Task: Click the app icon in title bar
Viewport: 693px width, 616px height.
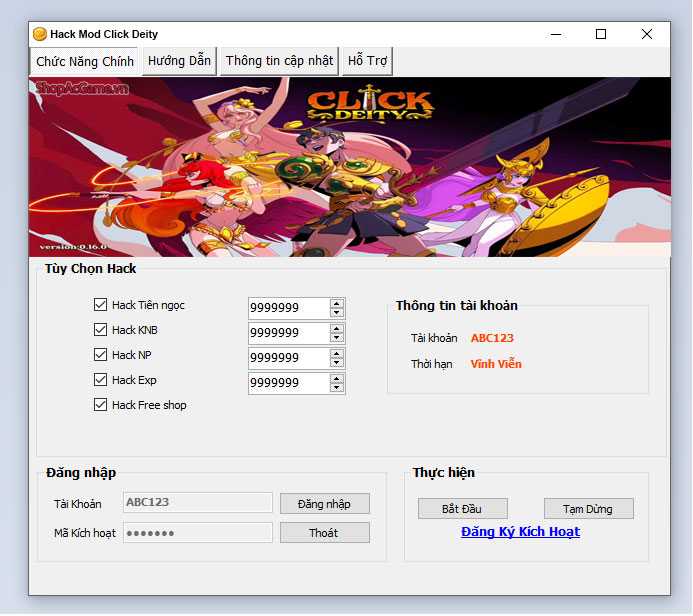Action: click(40, 34)
